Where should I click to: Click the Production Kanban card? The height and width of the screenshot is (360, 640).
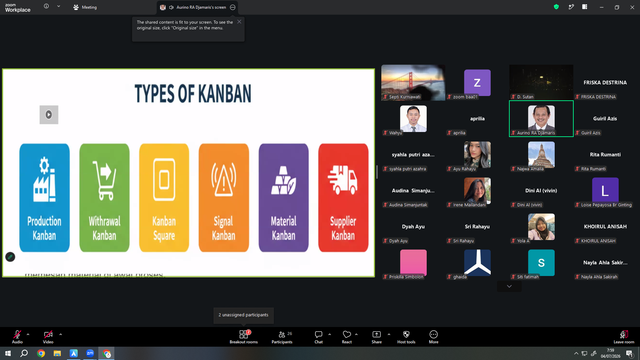44,198
